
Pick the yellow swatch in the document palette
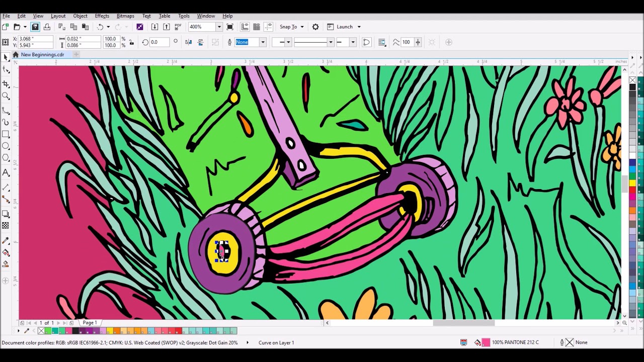110,330
